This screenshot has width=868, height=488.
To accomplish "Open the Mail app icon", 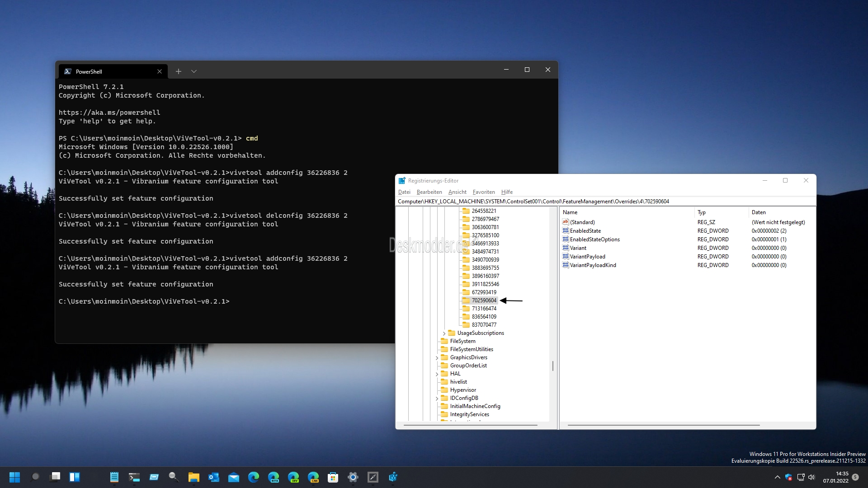I will [234, 477].
